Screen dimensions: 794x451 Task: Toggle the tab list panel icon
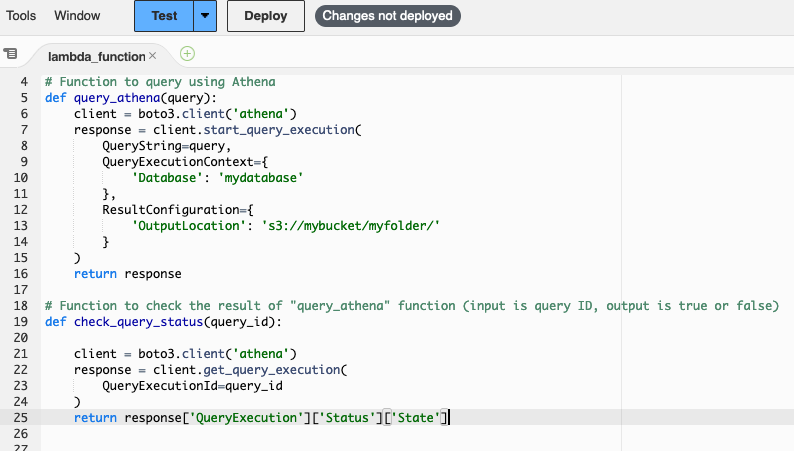(x=10, y=53)
